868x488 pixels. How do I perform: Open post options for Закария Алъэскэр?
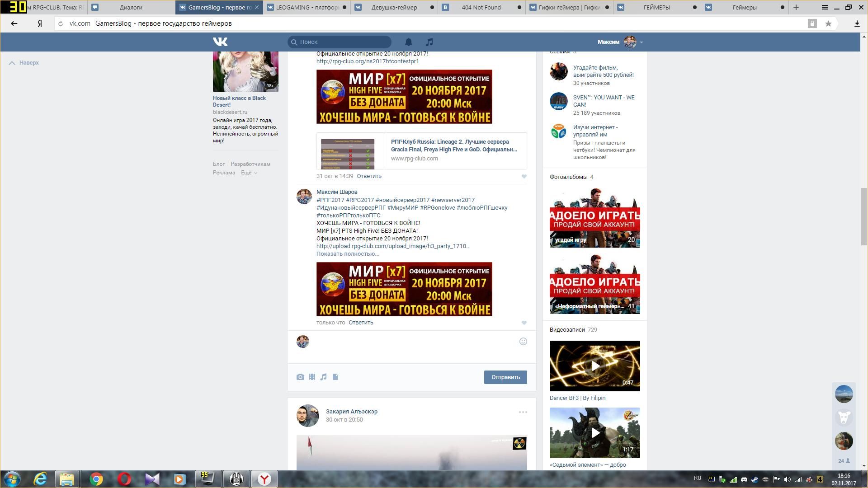pyautogui.click(x=523, y=412)
